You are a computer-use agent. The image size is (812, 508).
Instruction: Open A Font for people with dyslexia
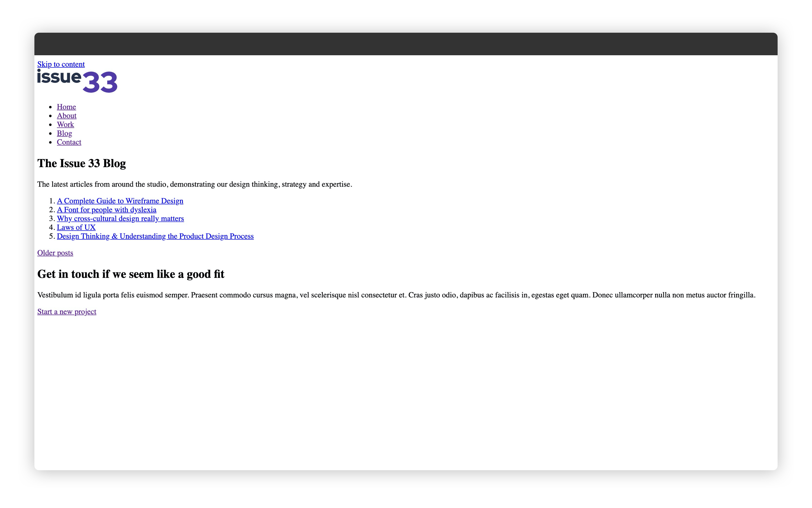(107, 210)
